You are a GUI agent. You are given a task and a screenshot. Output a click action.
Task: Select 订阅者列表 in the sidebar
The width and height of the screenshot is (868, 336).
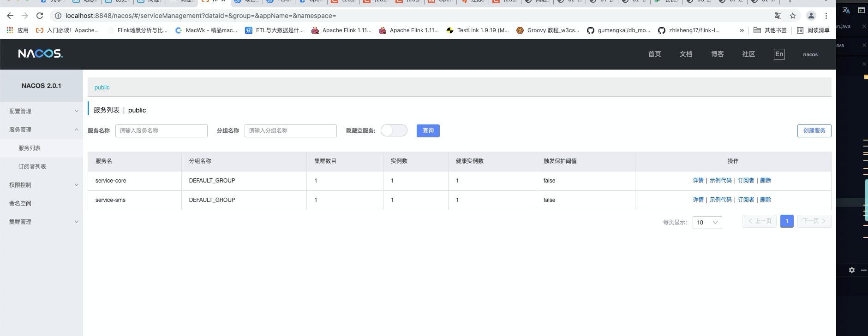tap(42, 166)
